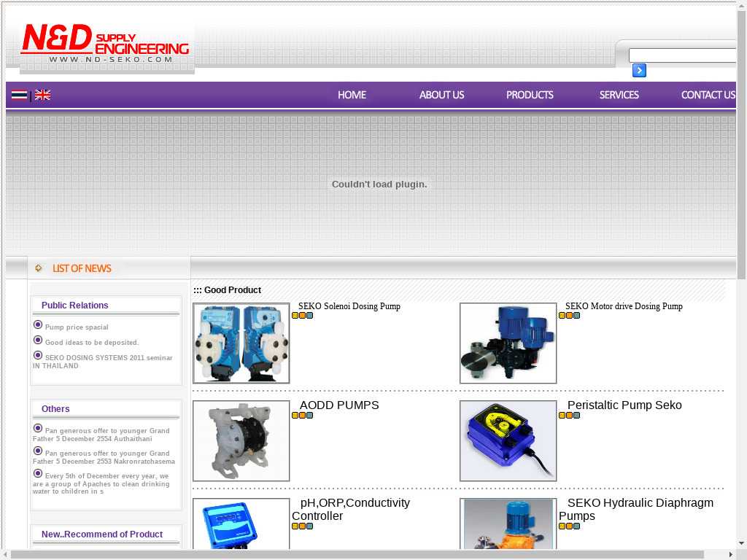The width and height of the screenshot is (747, 560).
Task: Click bullet icon beside SEKO DOSING SYSTEMS 2011 seminar
Action: coord(38,355)
